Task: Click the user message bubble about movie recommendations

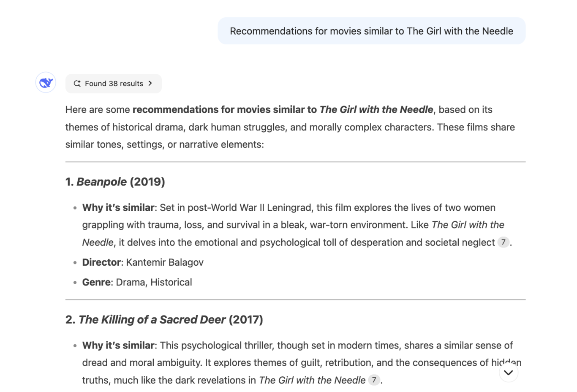Action: click(x=371, y=31)
